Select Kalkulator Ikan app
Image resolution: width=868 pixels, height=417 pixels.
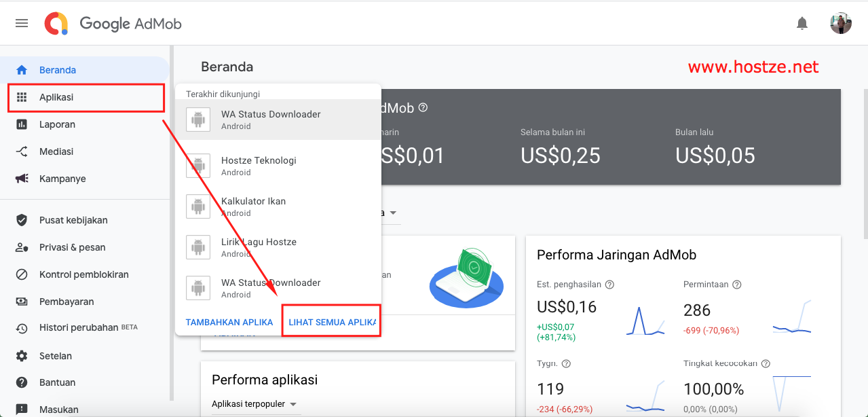pyautogui.click(x=278, y=206)
